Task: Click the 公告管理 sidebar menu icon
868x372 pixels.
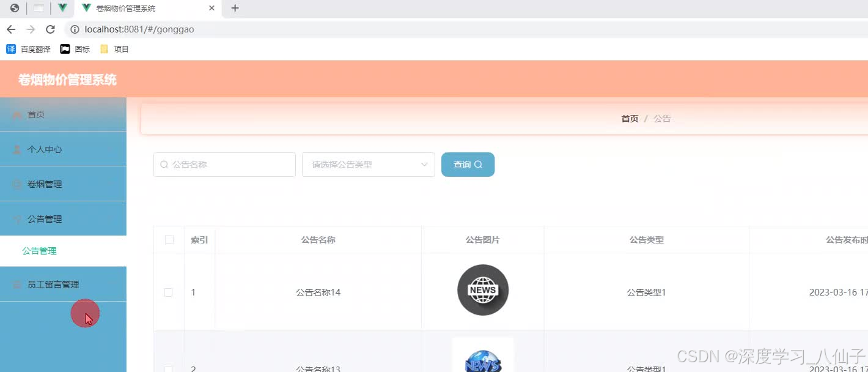Action: tap(16, 218)
